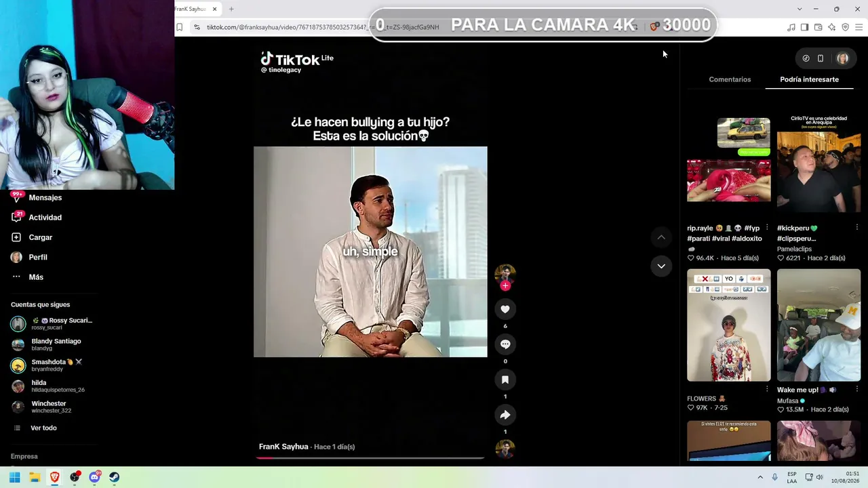The image size is (868, 488).
Task: Click the video progress bar
Action: point(370,458)
